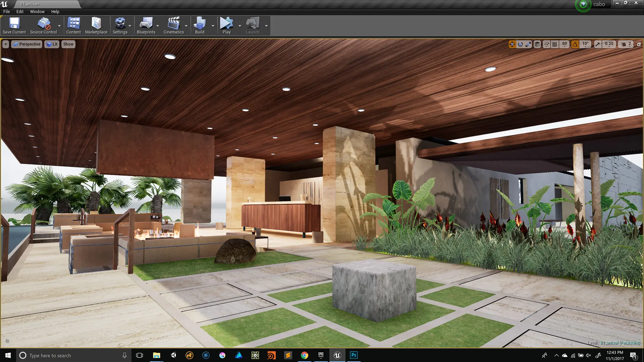Open the scale snap 0.25 dropdown
The width and height of the screenshot is (644, 362).
click(609, 44)
